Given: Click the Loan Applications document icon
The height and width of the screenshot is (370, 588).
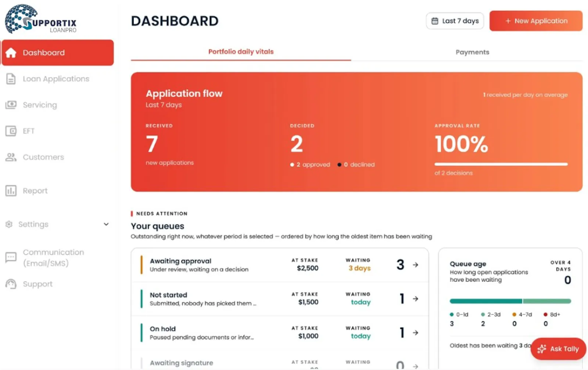Looking at the screenshot, I should point(11,79).
